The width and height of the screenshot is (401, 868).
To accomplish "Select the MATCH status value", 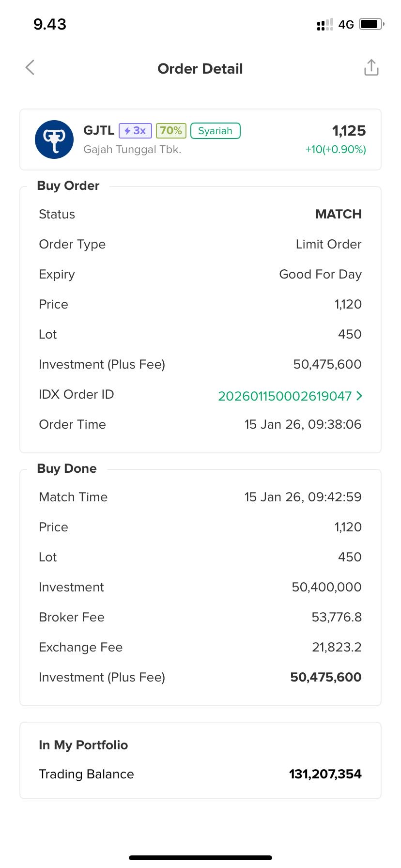I will [x=338, y=214].
